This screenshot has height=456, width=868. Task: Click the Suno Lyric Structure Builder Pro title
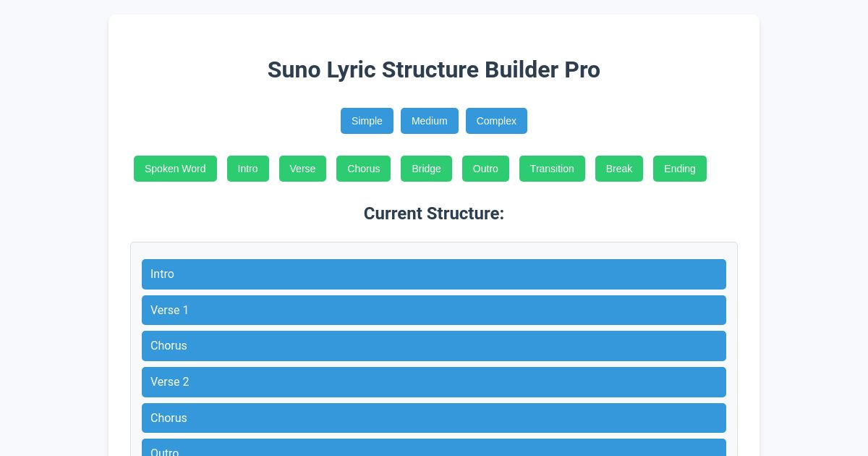434,69
